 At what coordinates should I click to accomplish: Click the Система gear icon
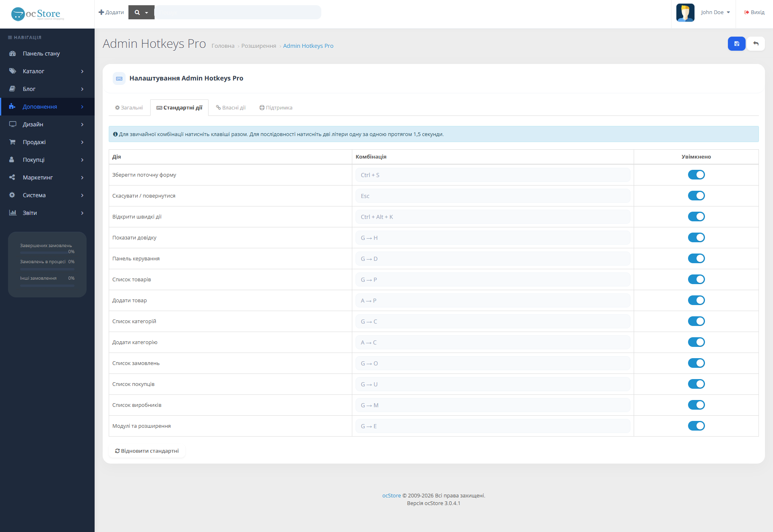click(x=12, y=195)
